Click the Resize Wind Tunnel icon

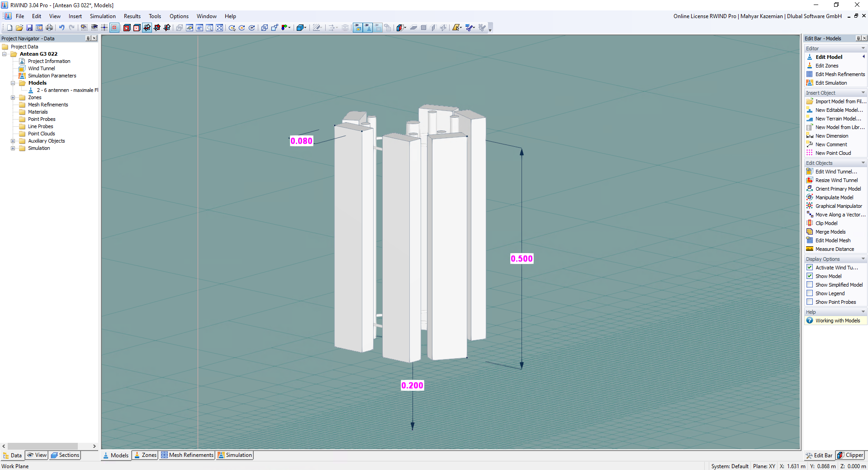click(x=810, y=180)
